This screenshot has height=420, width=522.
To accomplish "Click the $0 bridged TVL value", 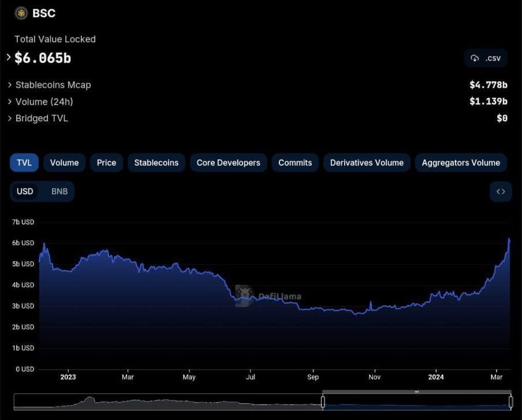I will [502, 118].
